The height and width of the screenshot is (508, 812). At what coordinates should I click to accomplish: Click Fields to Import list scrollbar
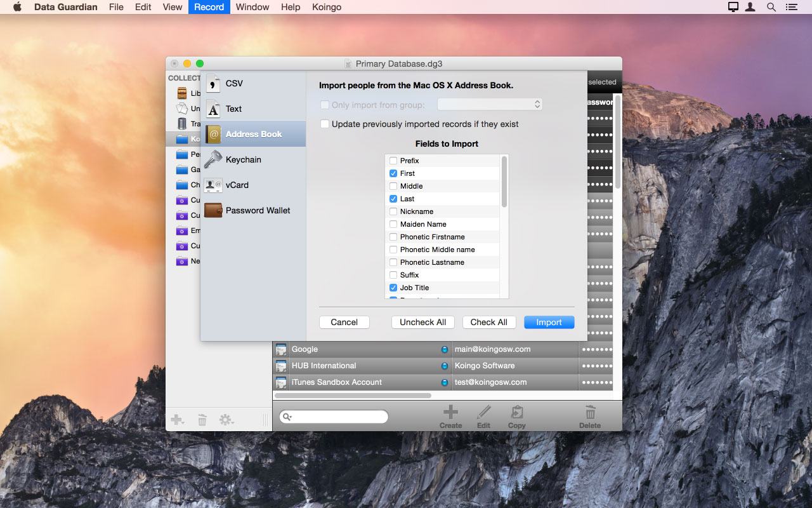pos(504,182)
